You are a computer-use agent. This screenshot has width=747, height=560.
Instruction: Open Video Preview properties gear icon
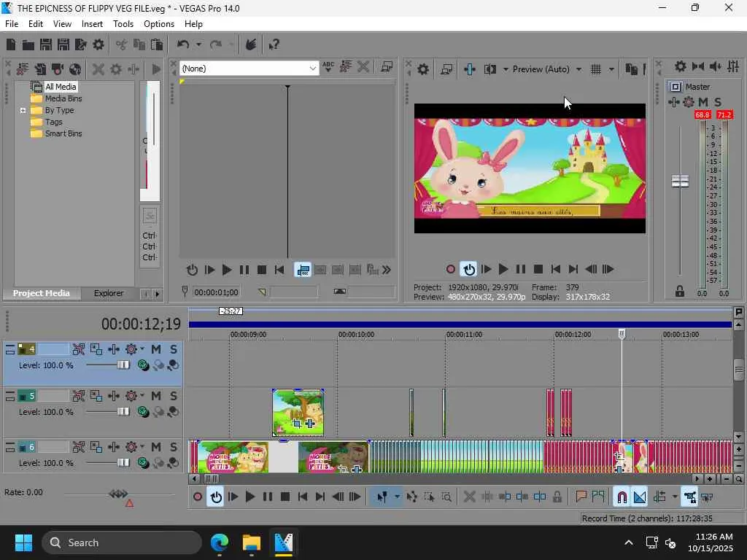click(x=422, y=69)
